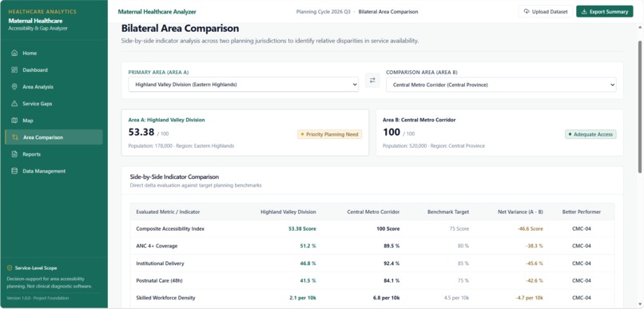Click the 53.38 Score cell

coord(302,228)
